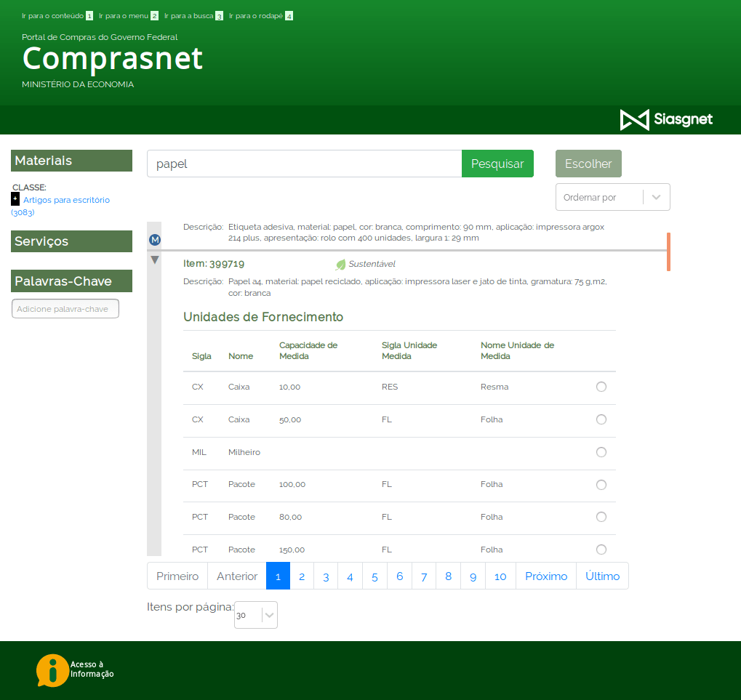
Task: Click the Escolher button
Action: (588, 164)
